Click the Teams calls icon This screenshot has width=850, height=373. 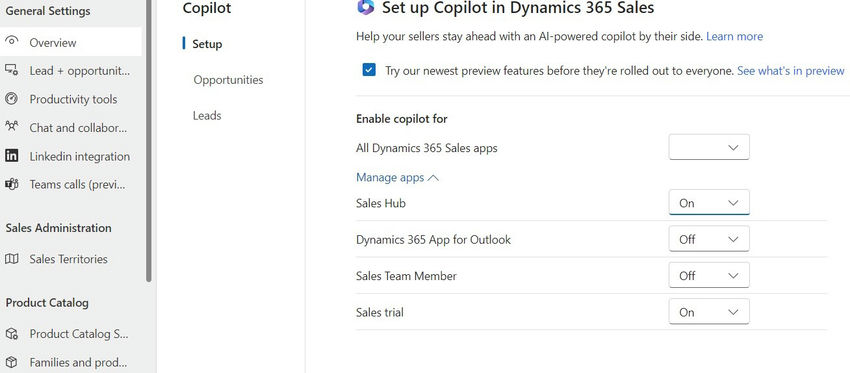click(x=11, y=184)
